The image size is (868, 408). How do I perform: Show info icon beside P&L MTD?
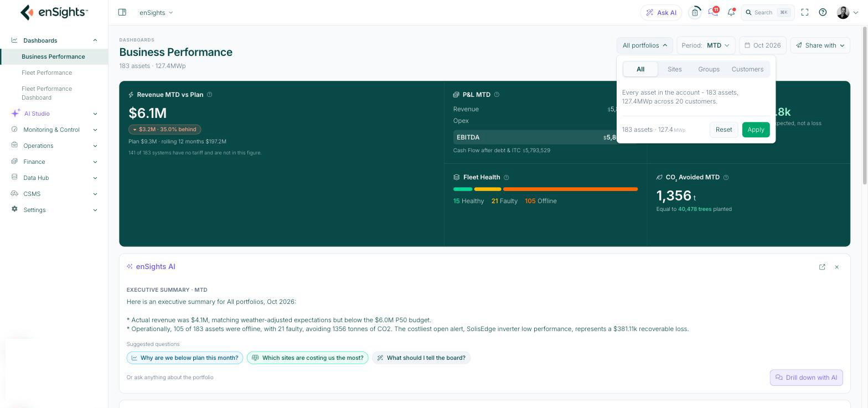point(497,95)
